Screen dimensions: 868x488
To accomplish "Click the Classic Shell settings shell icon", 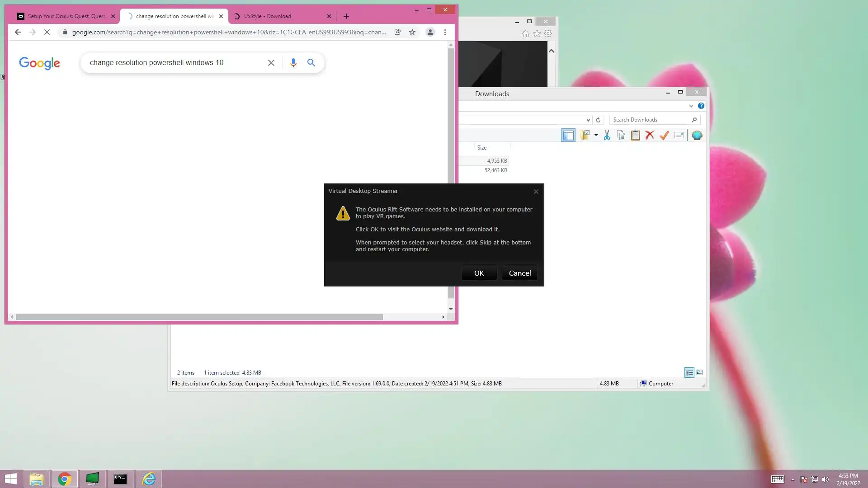I will coord(697,135).
